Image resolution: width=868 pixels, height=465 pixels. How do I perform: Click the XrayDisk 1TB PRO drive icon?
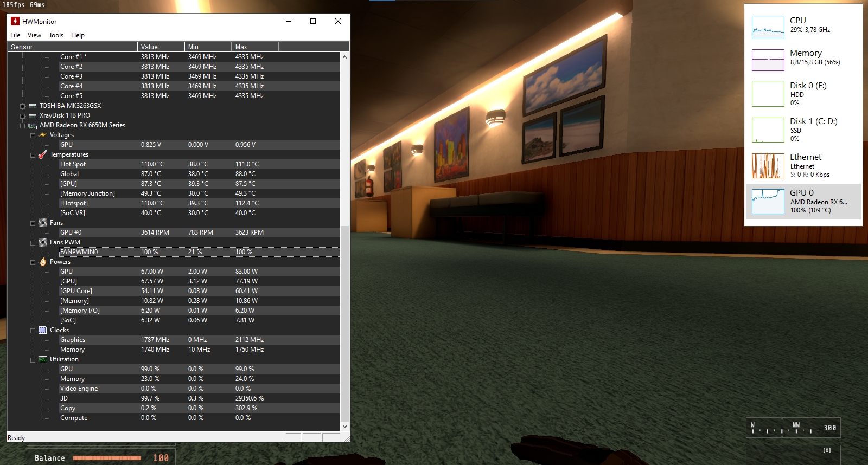[33, 115]
